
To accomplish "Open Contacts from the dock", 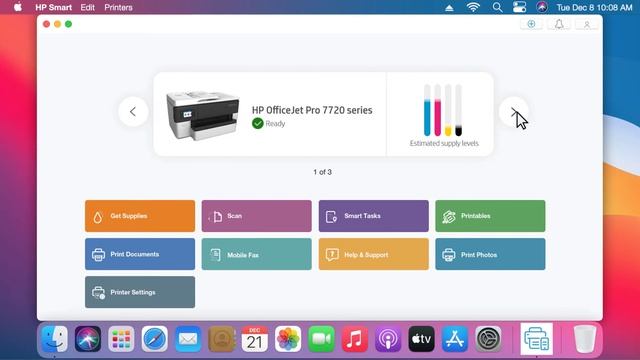I will (x=221, y=339).
